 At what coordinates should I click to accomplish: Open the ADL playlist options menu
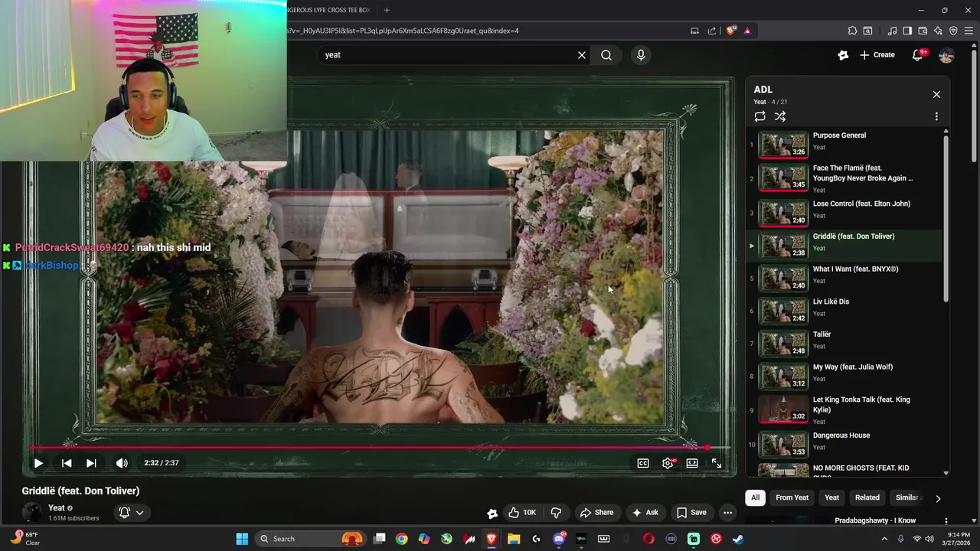pos(936,116)
